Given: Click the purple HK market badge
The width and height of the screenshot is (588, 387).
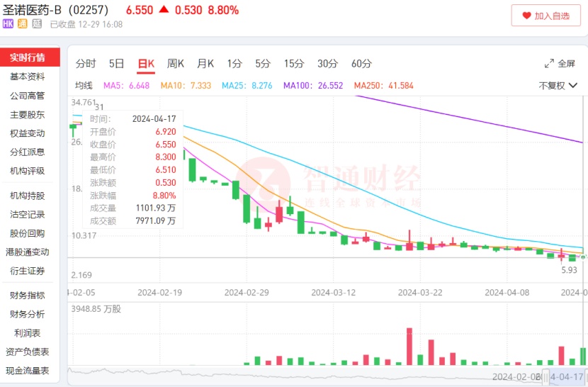Looking at the screenshot, I should (8, 24).
